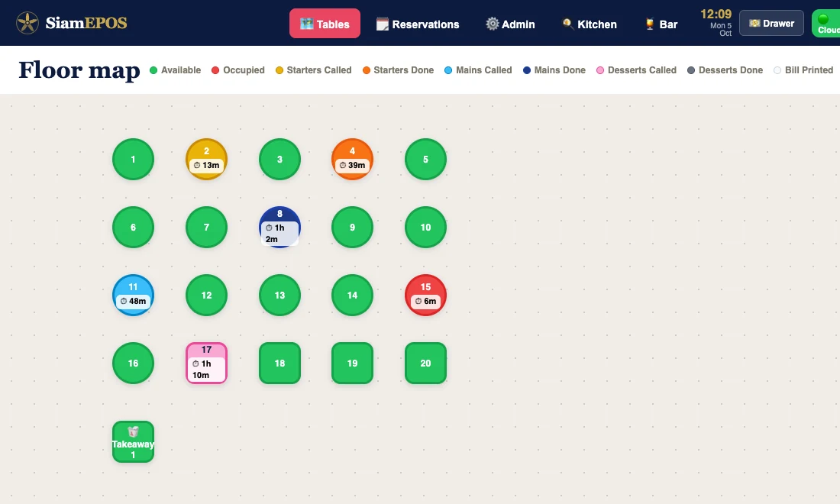Open pink square table 17
The width and height of the screenshot is (840, 504).
[206, 363]
